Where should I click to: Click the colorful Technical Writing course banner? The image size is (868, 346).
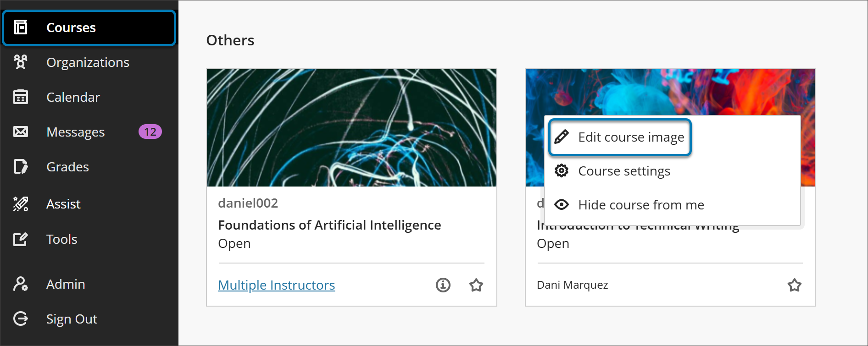(x=670, y=92)
